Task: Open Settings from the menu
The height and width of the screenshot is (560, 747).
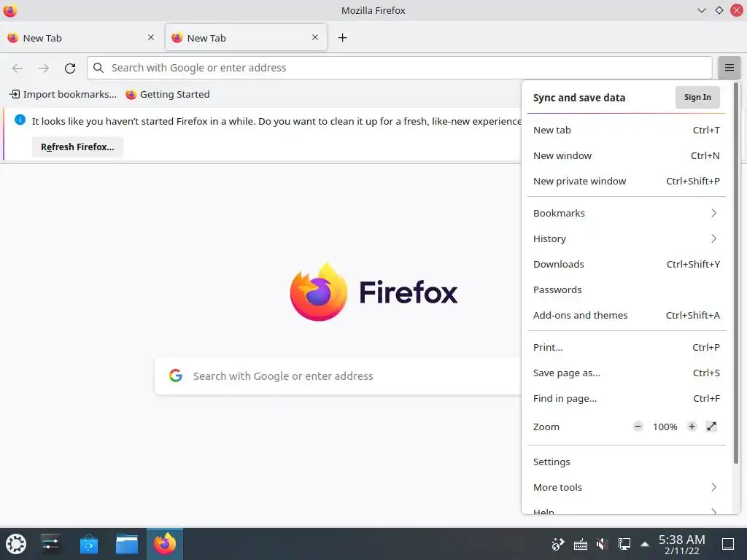Action: tap(626, 462)
